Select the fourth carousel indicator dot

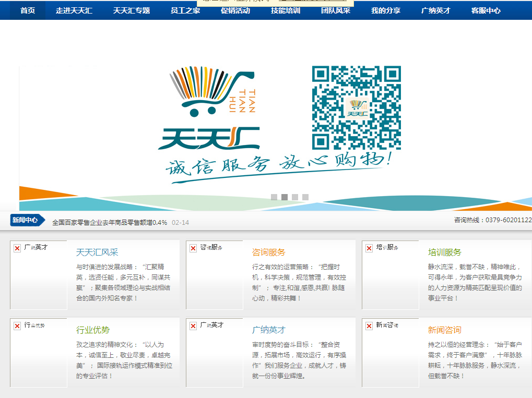tap(305, 197)
